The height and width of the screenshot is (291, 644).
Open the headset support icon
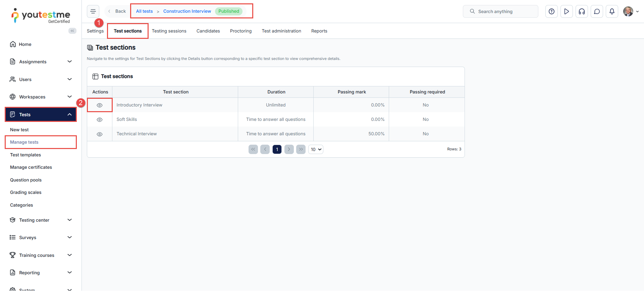[x=582, y=11]
